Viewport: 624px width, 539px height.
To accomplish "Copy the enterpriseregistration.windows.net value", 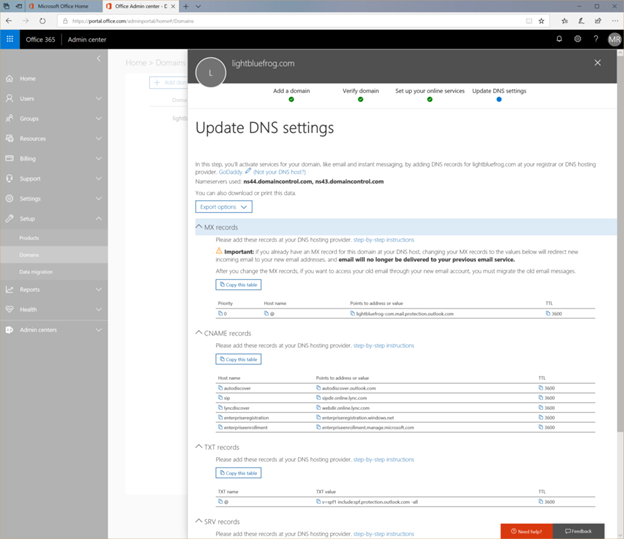I will [318, 417].
